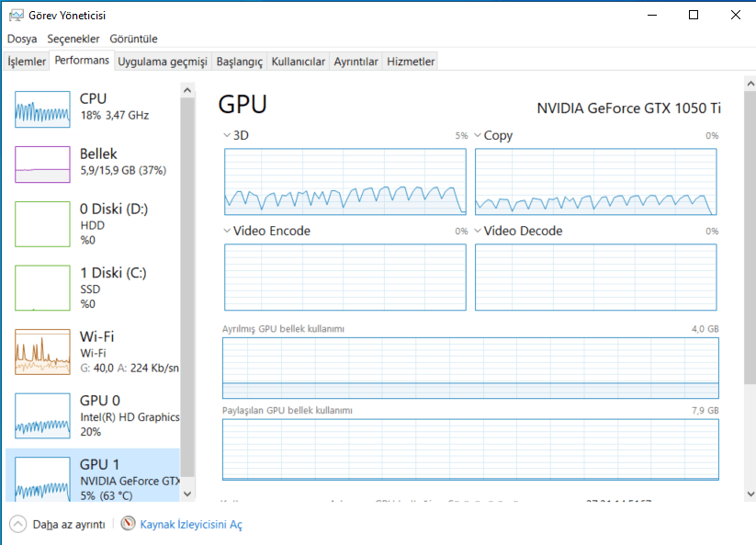Screen dimensions: 756x545
Task: Click the sidebar vertical scrollbar thumb
Action: coord(187,289)
